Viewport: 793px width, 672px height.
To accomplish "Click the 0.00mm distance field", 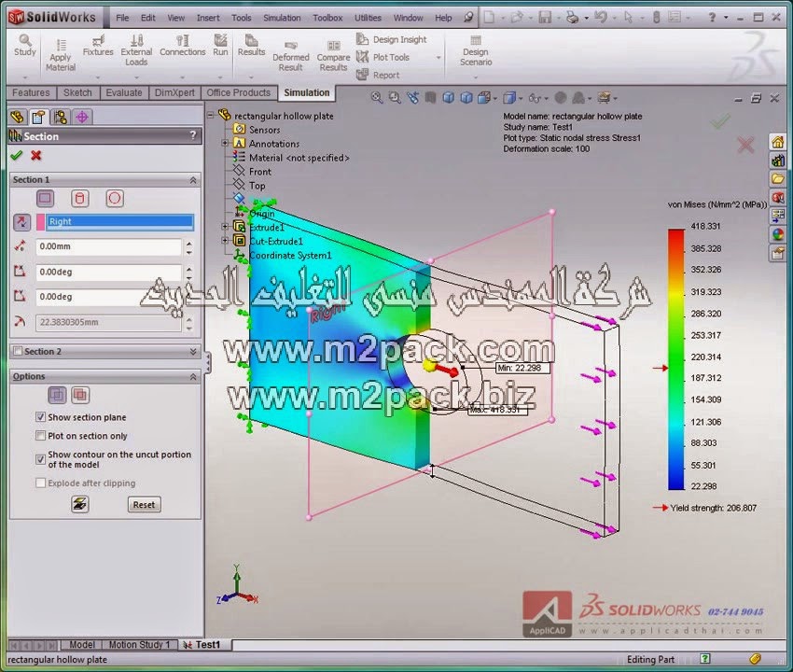I will (x=108, y=246).
